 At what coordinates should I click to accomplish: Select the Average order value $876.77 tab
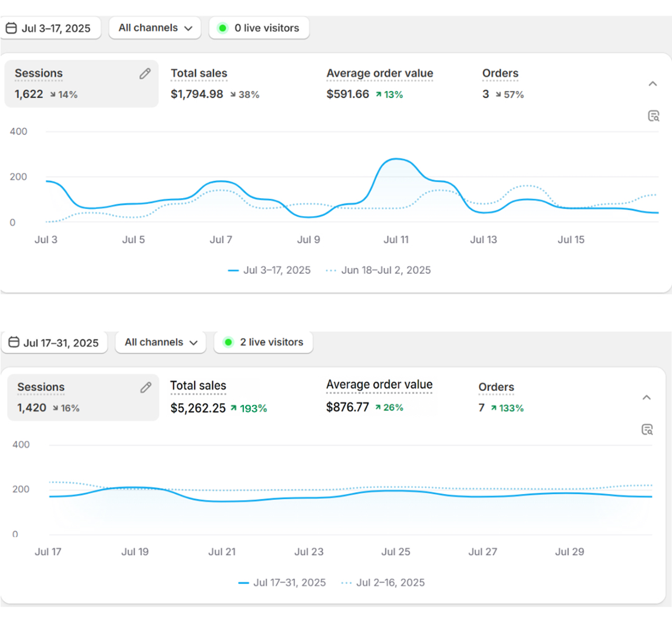click(x=379, y=396)
